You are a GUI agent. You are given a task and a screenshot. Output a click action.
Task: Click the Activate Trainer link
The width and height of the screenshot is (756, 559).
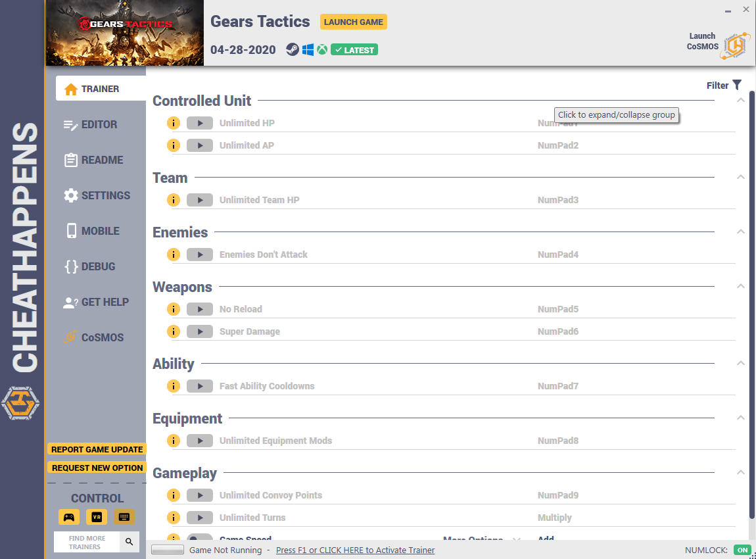click(x=356, y=550)
